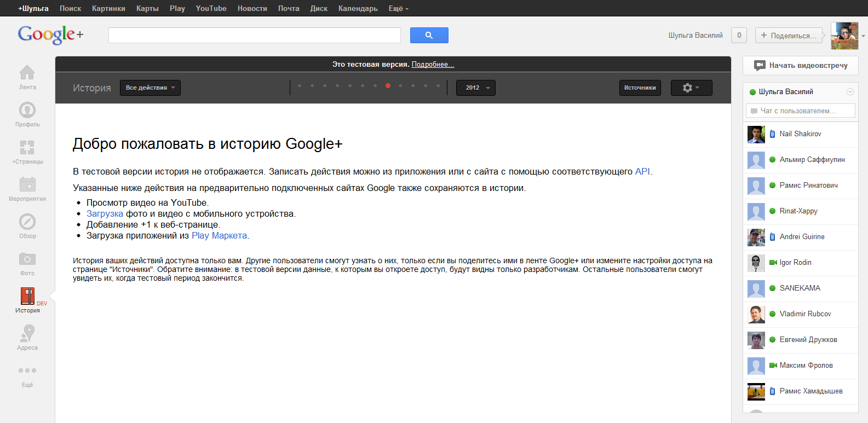Open Карты in the top bar
868x423 pixels.
tap(147, 8)
